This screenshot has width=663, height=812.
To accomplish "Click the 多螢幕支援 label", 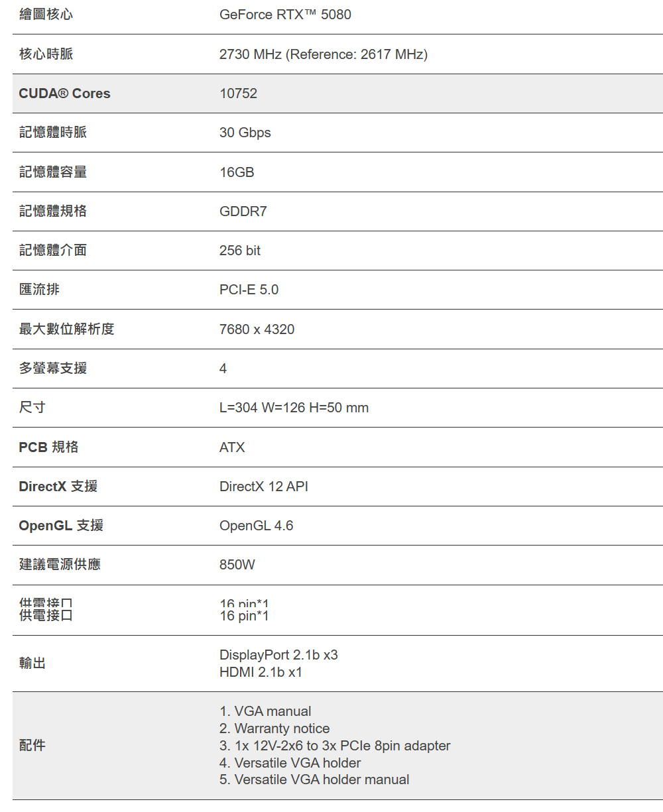I will (x=52, y=368).
